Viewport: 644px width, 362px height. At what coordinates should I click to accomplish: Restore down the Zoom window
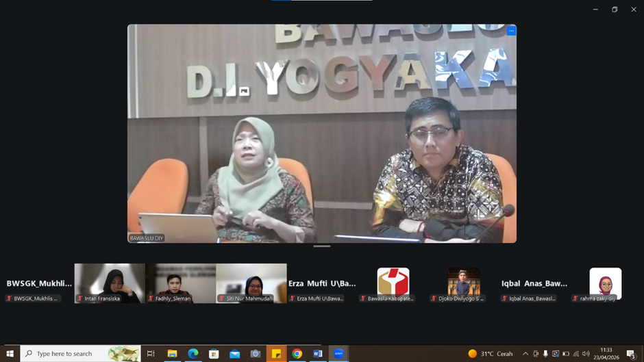click(x=615, y=10)
